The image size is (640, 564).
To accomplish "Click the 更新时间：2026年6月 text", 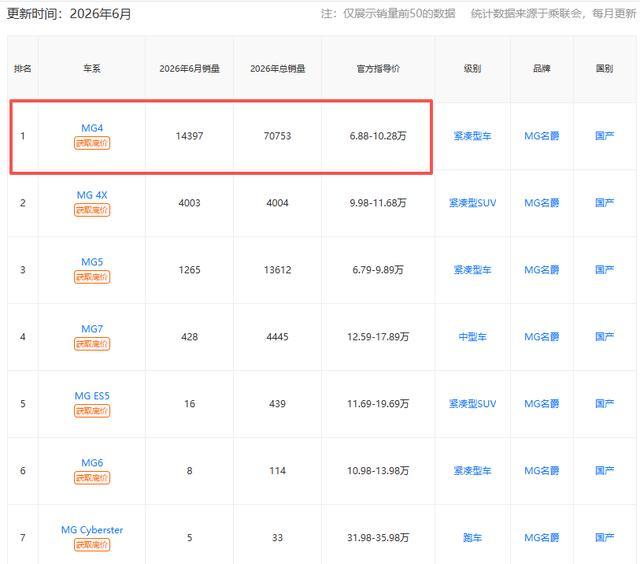I will coord(69,14).
